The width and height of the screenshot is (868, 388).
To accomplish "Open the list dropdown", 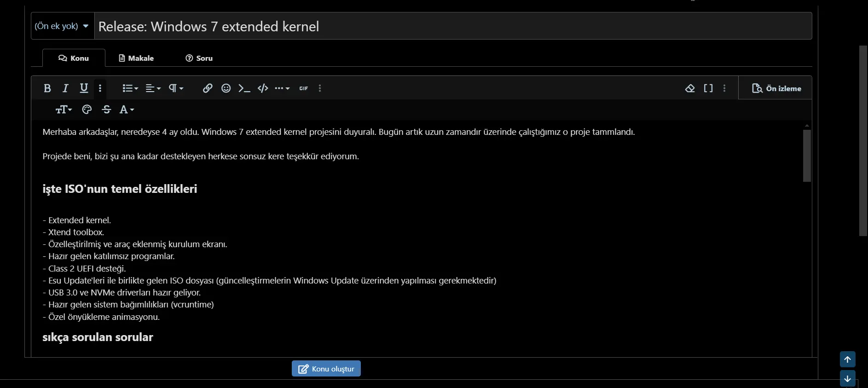I will 130,88.
